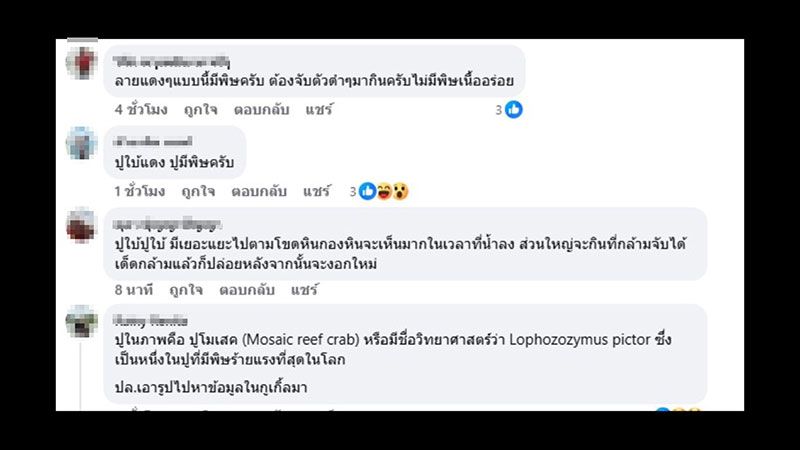Screen dimensions: 800x450
Task: Open the avatar next to the ปูใบ้แดง comment
Action: click(x=81, y=144)
